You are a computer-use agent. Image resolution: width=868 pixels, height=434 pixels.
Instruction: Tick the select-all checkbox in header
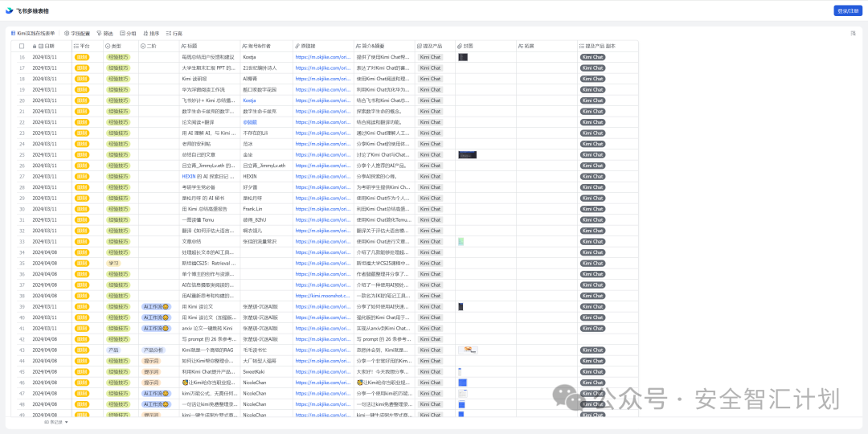click(x=22, y=46)
